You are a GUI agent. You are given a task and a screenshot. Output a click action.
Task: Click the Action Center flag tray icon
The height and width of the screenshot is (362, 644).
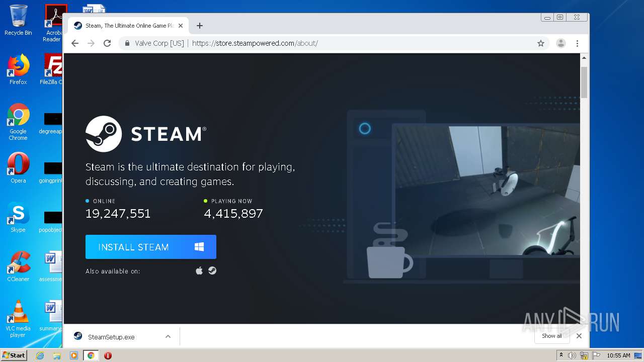(x=596, y=355)
